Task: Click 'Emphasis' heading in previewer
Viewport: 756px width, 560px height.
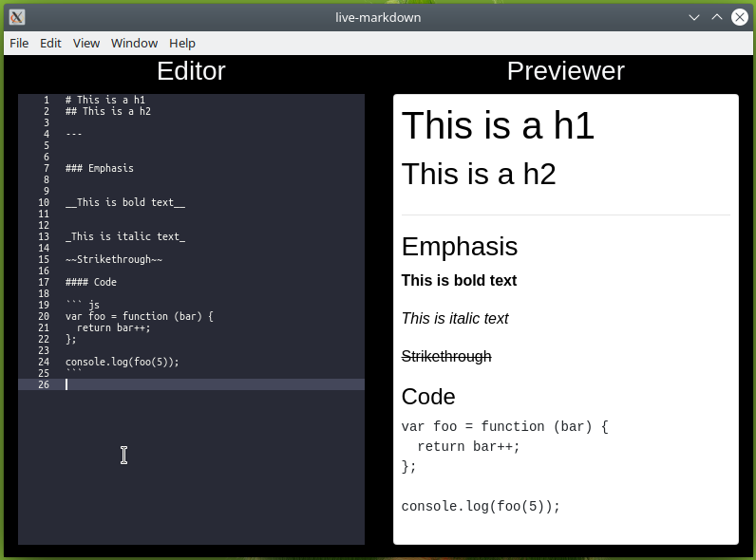Action: [x=460, y=246]
